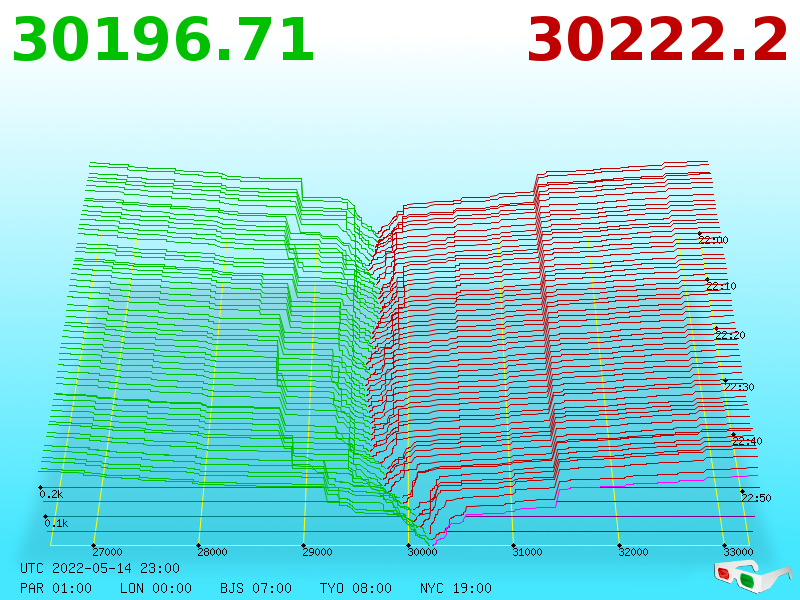Image resolution: width=800 pixels, height=600 pixels.
Task: Click the 27000 price axis label
Action: tap(107, 552)
